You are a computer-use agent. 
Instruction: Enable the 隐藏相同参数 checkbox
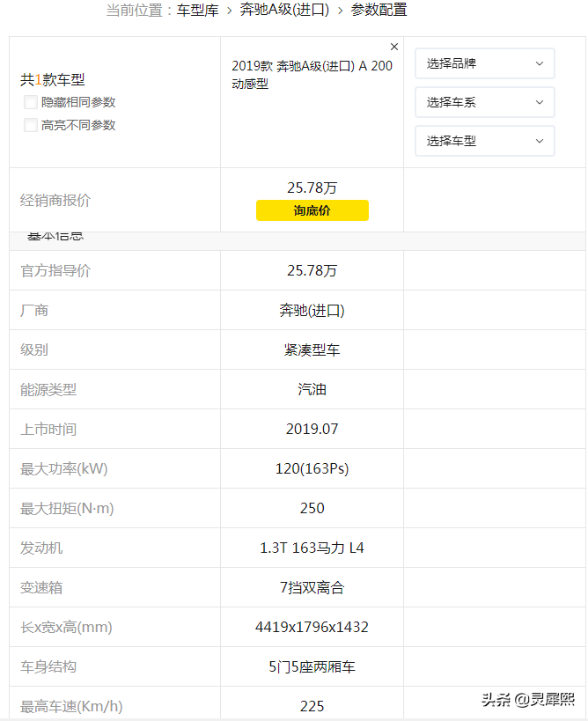pyautogui.click(x=31, y=102)
